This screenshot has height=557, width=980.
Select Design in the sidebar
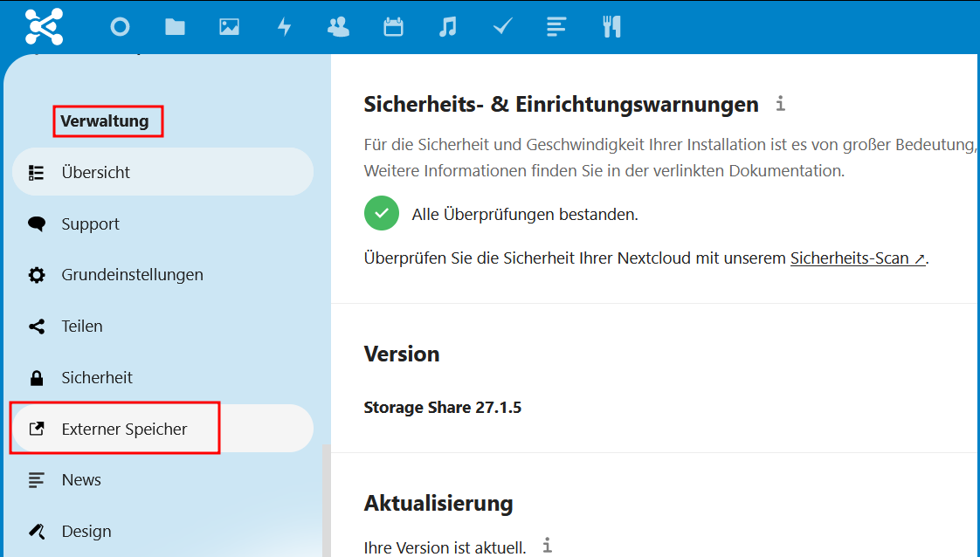86,531
